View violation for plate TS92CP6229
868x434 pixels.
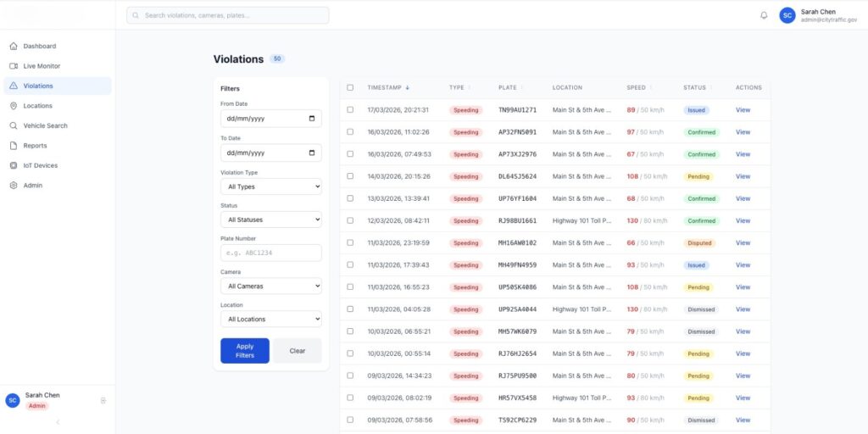[743, 420]
